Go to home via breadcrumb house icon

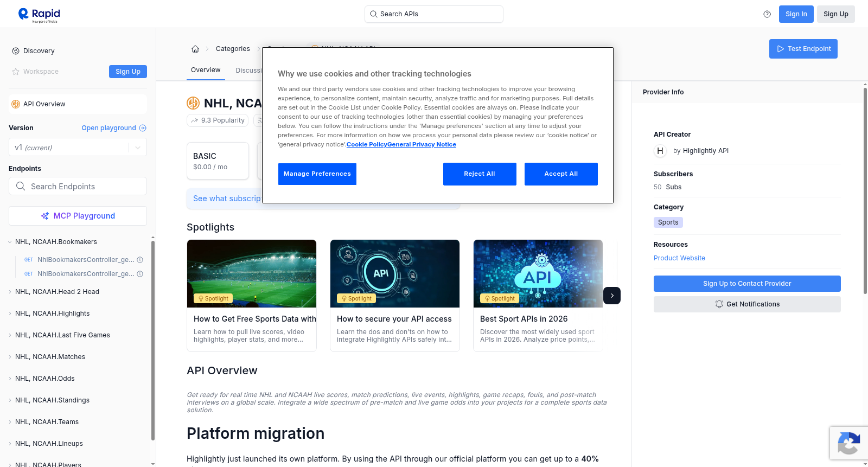pos(195,49)
